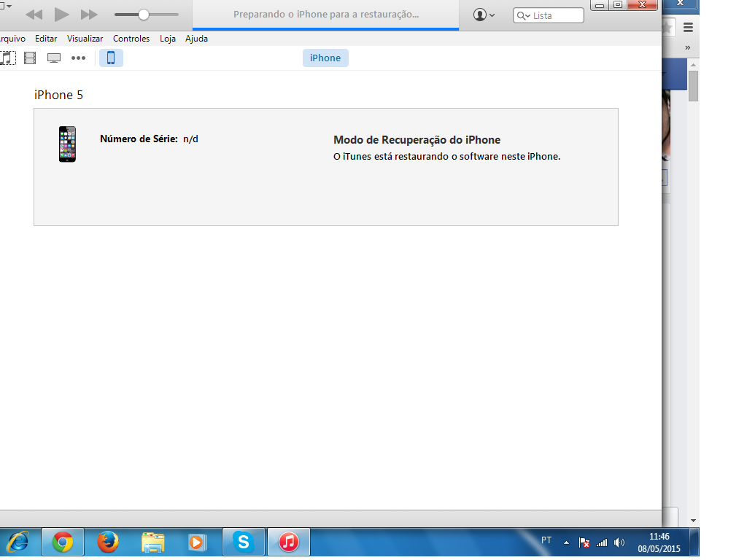Click the iPhone 5 device thumbnail image

[67, 144]
